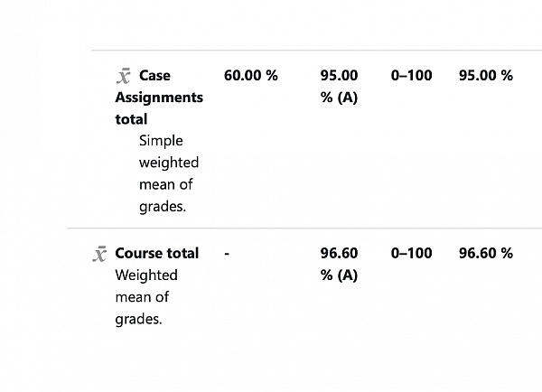Click the mean icon beside Case Assignments total
The image size is (542, 392).
124,76
